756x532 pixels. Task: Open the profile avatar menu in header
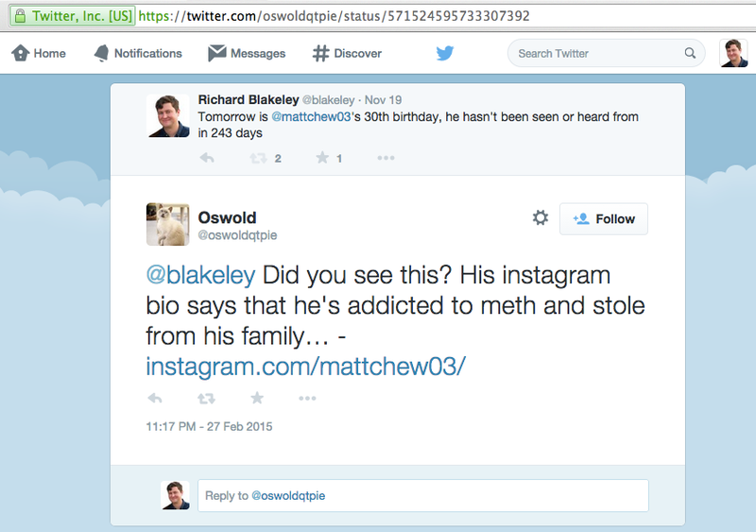(733, 53)
